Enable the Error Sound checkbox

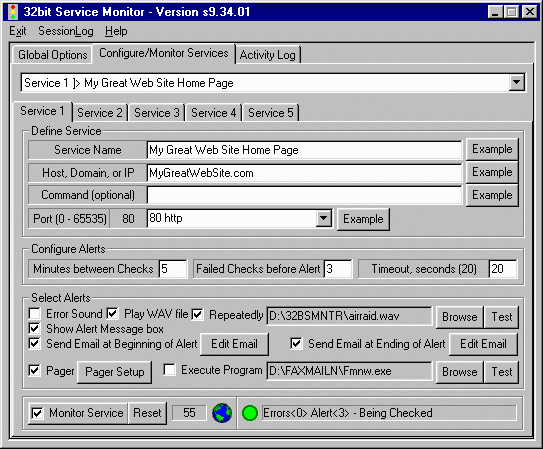(34, 313)
